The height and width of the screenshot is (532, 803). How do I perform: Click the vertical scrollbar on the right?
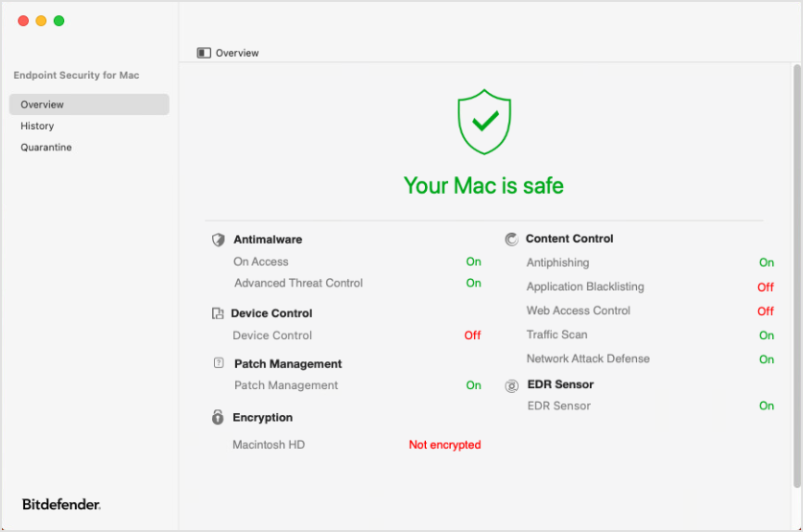[x=797, y=276]
